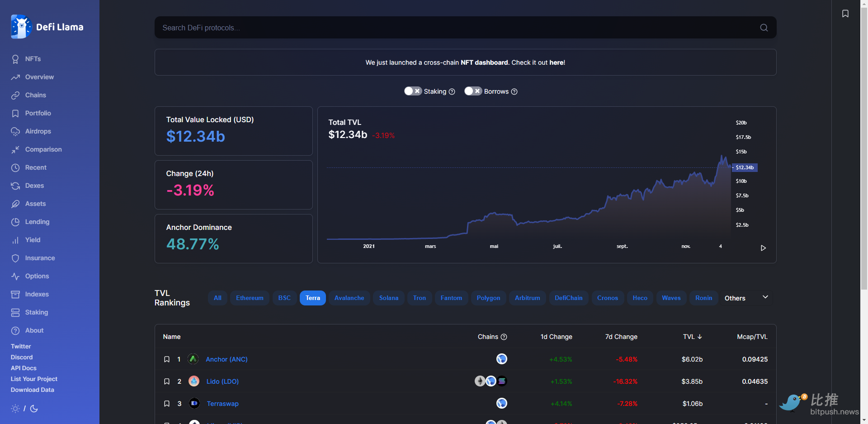Select the All chains tab

[x=217, y=298]
